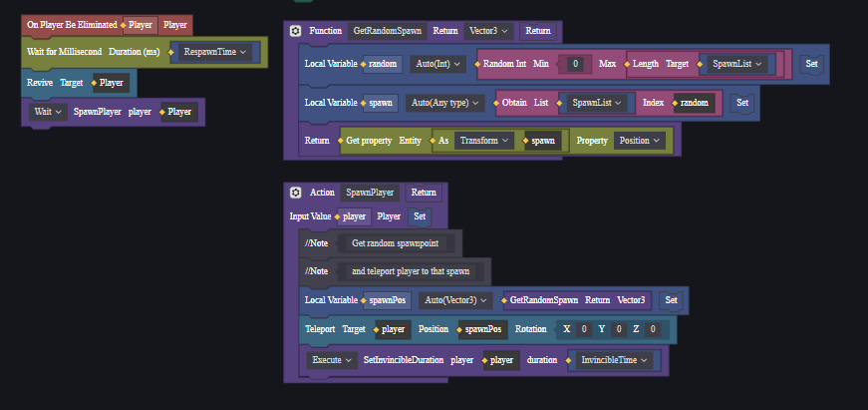The width and height of the screenshot is (868, 410).
Task: Edit 'and teleport player to that spawn' note
Action: coord(411,271)
